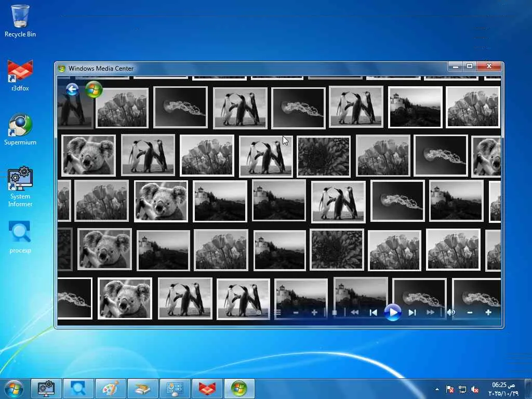Show hidden tray icons arrow
The height and width of the screenshot is (399, 532).
[x=437, y=389]
